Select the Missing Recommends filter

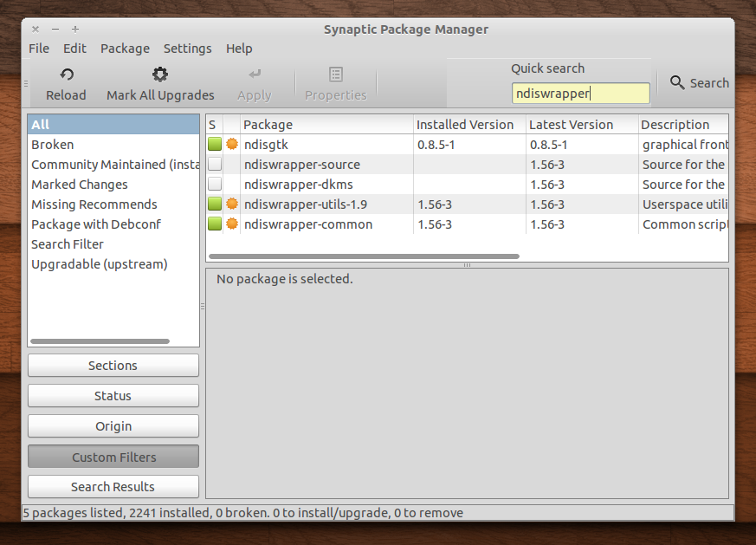coord(113,204)
